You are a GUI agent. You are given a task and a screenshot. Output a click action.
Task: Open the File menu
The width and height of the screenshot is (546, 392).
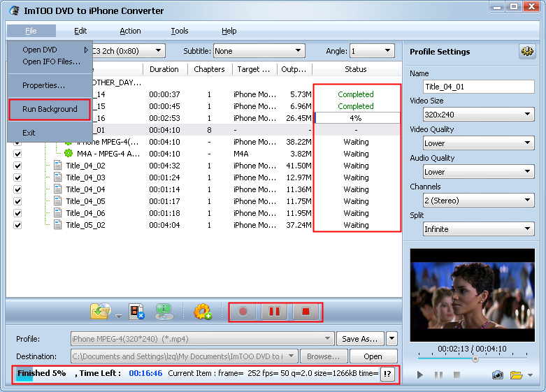tap(31, 31)
